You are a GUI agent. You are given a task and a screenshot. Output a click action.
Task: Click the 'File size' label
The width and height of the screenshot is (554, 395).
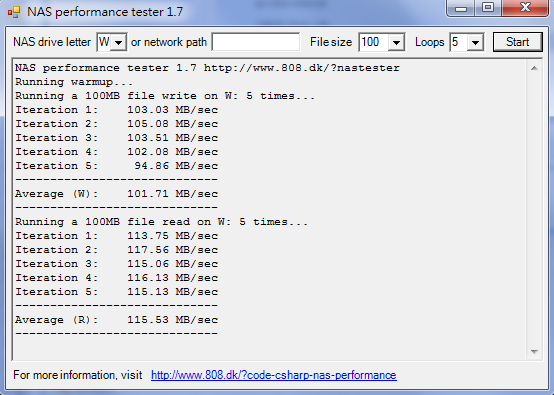pyautogui.click(x=331, y=42)
